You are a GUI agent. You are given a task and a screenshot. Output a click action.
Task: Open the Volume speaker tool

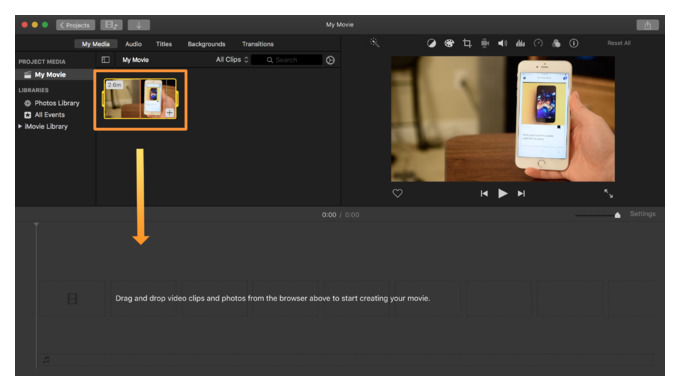click(x=503, y=43)
